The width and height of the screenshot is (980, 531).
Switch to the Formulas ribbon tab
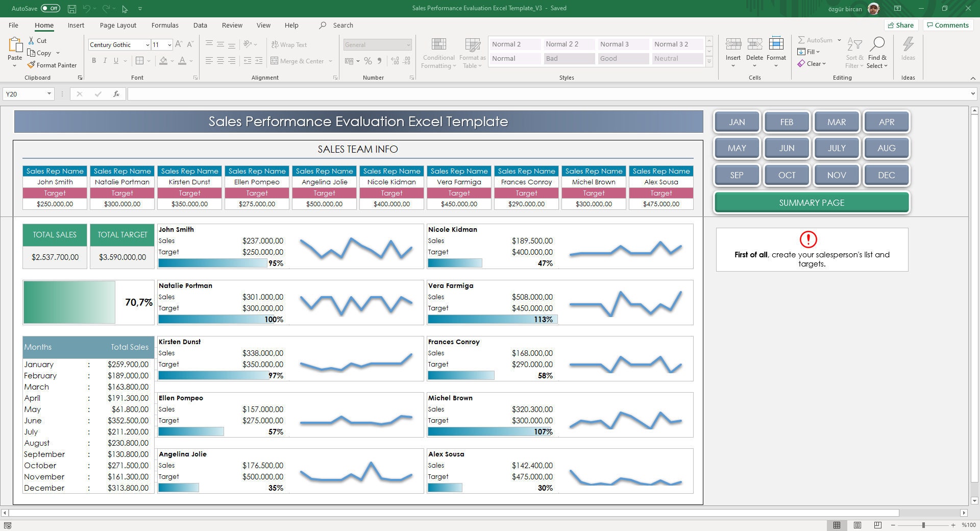pos(165,25)
